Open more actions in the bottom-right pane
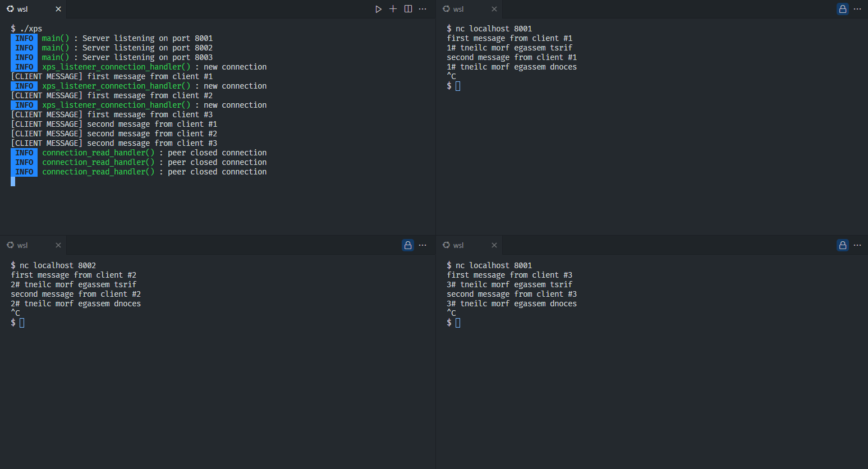The image size is (868, 469). click(x=857, y=245)
